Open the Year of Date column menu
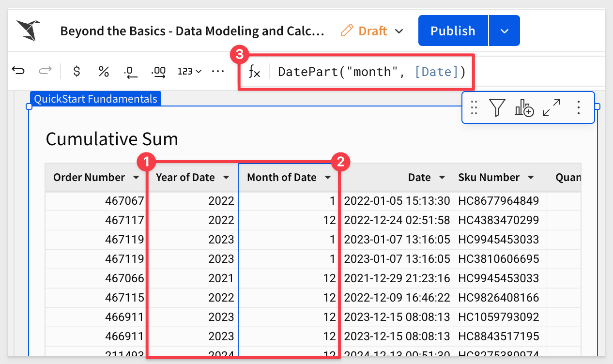Image resolution: width=613 pixels, height=364 pixels. tap(226, 178)
